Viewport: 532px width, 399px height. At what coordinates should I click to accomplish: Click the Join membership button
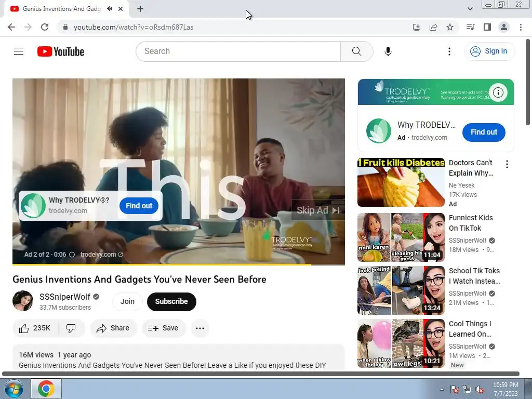[x=128, y=301]
